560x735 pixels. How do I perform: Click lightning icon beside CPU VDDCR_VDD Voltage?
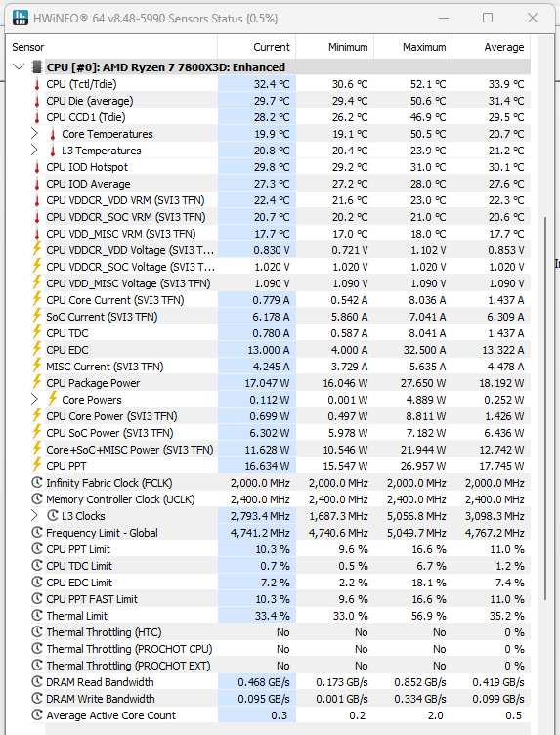[37, 249]
